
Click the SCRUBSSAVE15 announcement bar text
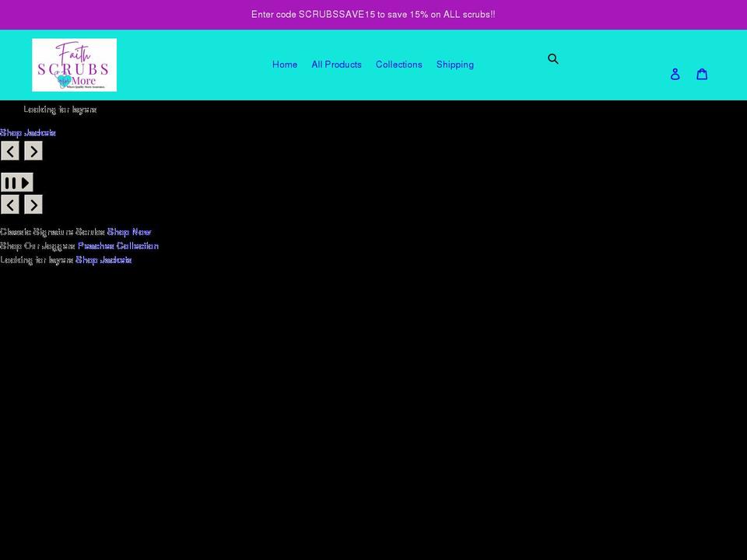click(373, 15)
